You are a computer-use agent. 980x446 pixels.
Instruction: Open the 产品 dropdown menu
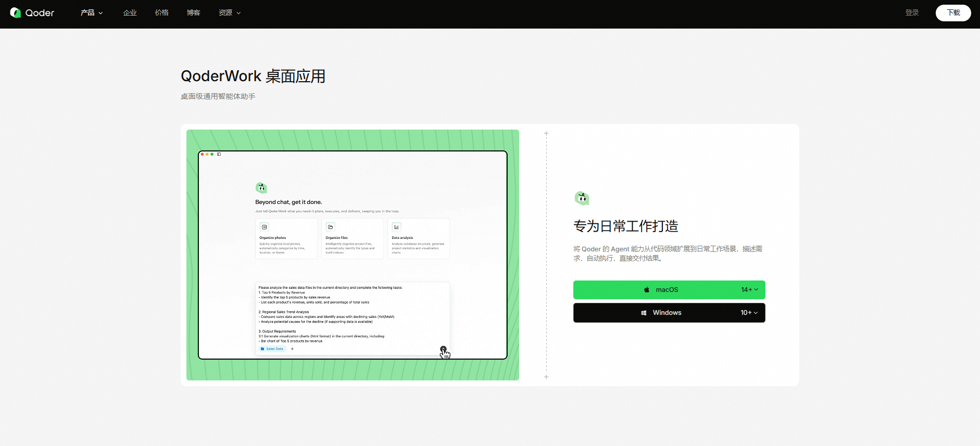(92, 13)
